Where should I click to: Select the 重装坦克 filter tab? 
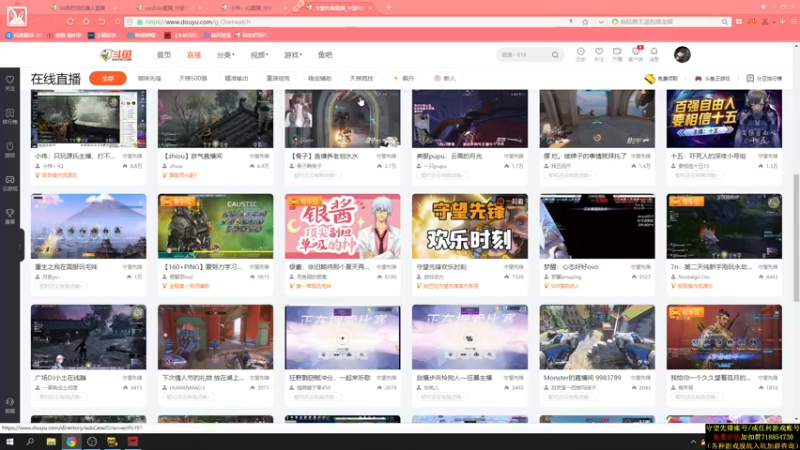[x=278, y=79]
